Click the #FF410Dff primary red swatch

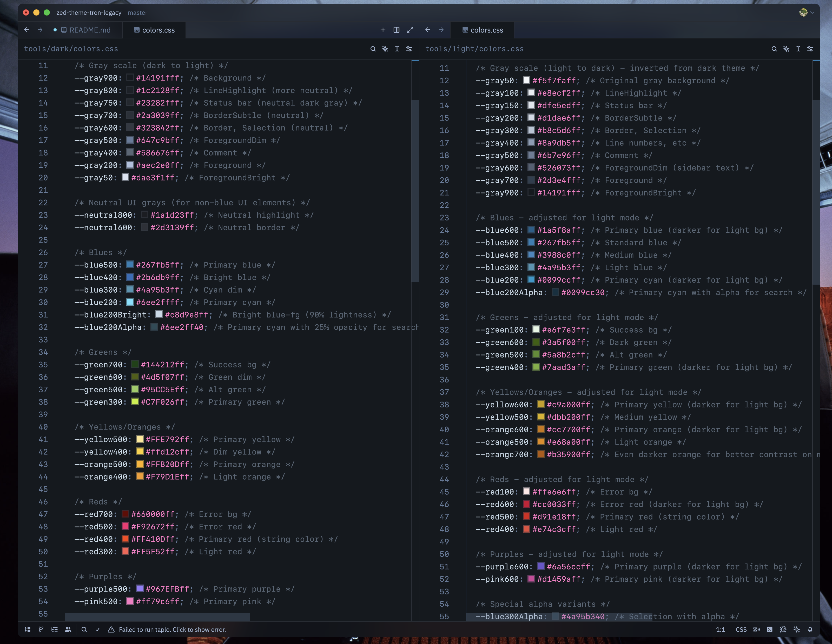(125, 539)
